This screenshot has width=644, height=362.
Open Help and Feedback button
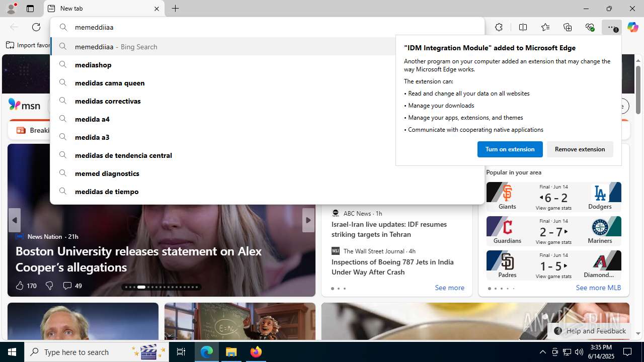coord(590,331)
